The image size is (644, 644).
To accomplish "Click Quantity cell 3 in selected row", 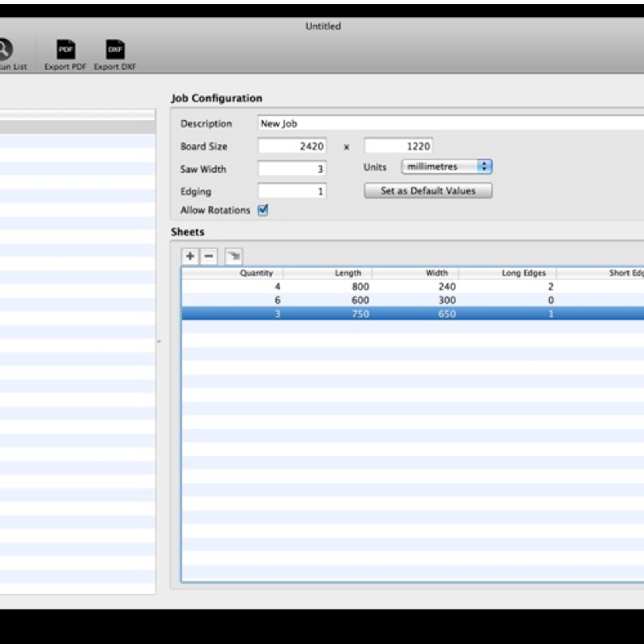I will [x=277, y=314].
